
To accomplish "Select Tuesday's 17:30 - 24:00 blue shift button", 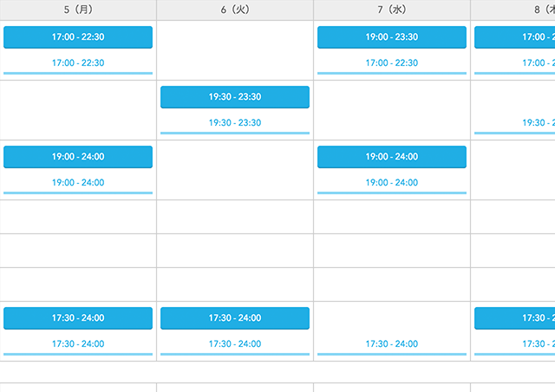I will pyautogui.click(x=235, y=318).
